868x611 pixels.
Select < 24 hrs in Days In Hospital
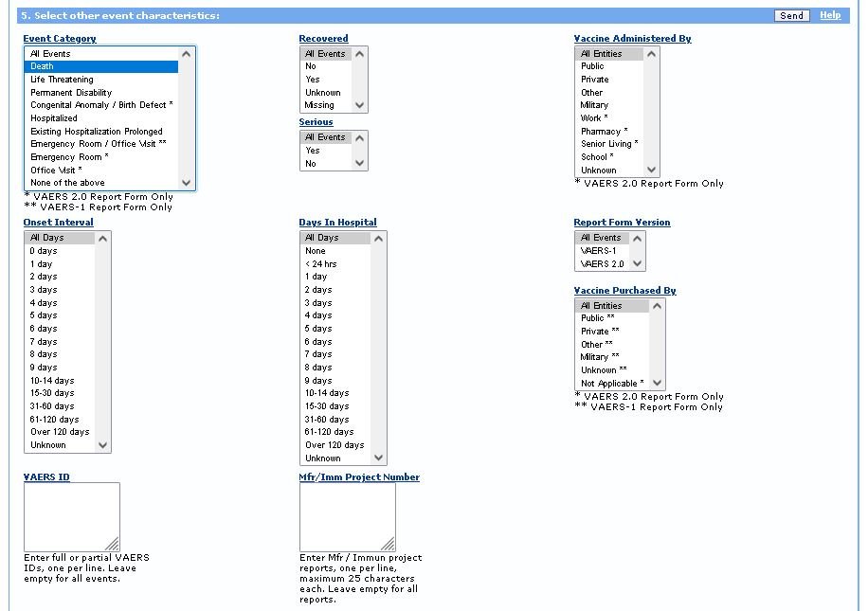pos(335,264)
